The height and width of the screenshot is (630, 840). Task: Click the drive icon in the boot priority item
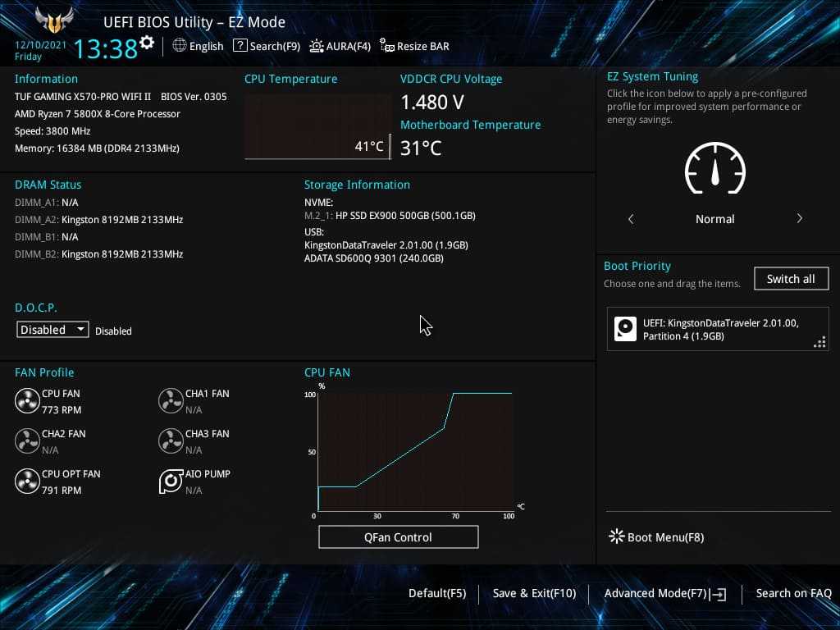[625, 329]
